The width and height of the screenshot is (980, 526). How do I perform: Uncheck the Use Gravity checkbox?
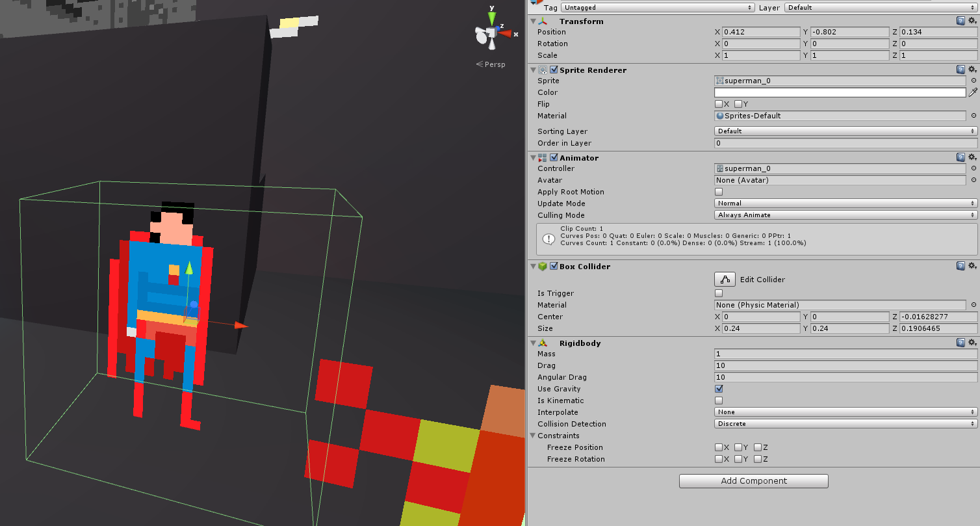point(719,389)
